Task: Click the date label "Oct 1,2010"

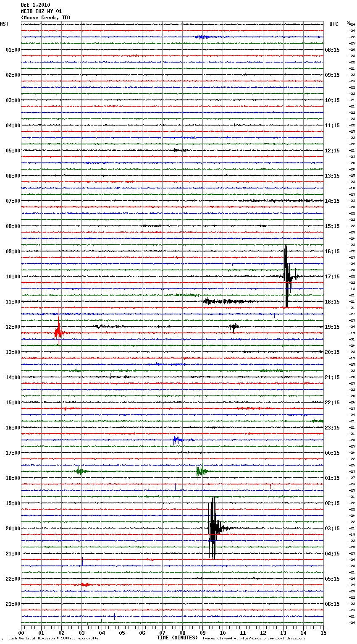Action: pyautogui.click(x=35, y=5)
